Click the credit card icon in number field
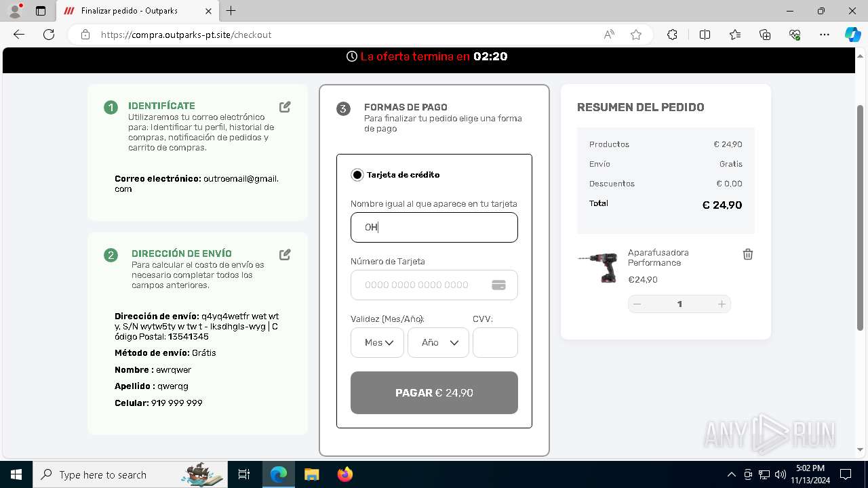The height and width of the screenshot is (488, 868). click(498, 285)
